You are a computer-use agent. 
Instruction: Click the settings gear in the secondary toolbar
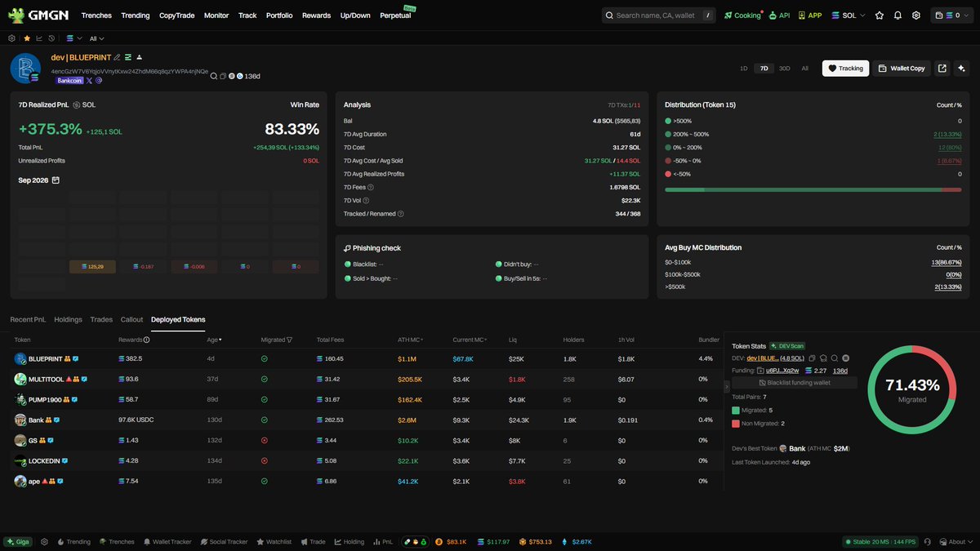[x=11, y=38]
